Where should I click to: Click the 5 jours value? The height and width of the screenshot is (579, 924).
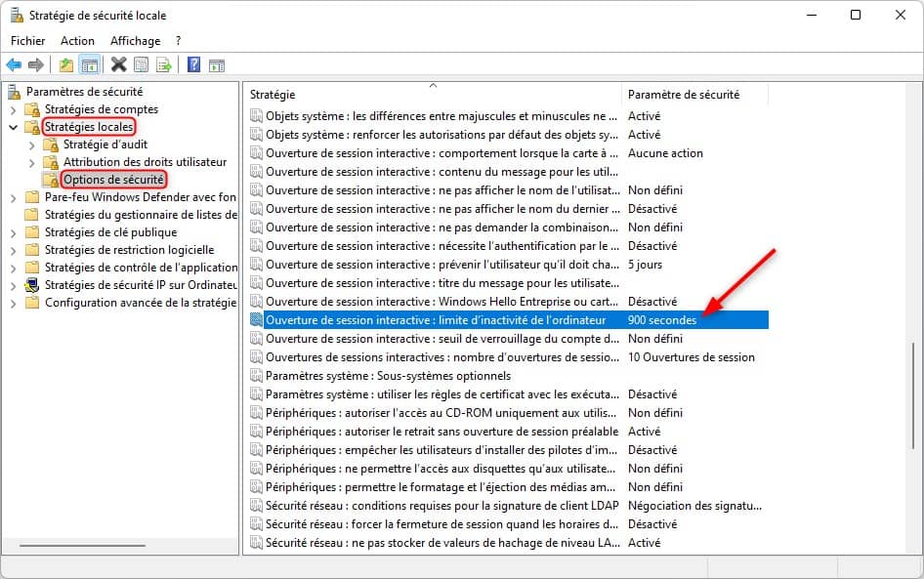(x=645, y=265)
